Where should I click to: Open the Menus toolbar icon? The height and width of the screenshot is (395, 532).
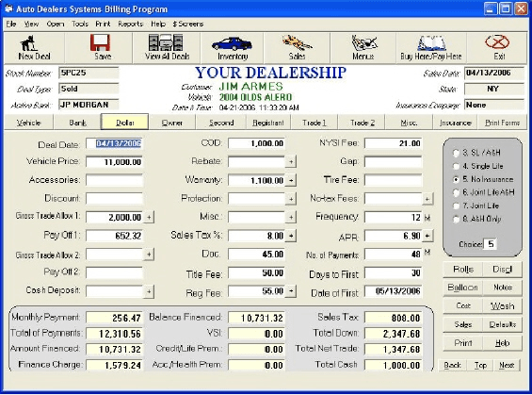pyautogui.click(x=363, y=47)
